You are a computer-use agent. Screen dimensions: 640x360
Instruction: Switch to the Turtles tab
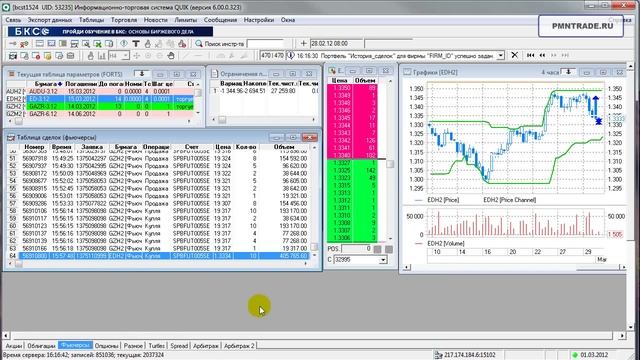(156, 346)
